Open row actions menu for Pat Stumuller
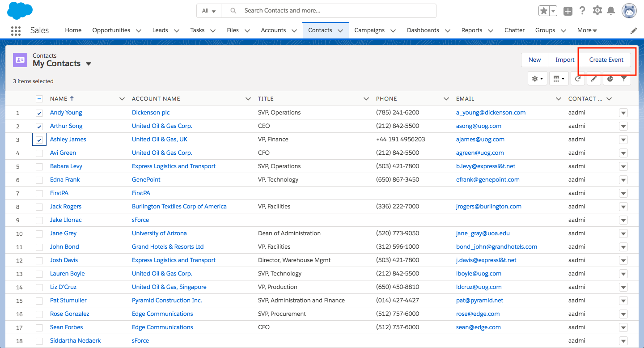Image resolution: width=644 pixels, height=348 pixels. tap(623, 301)
